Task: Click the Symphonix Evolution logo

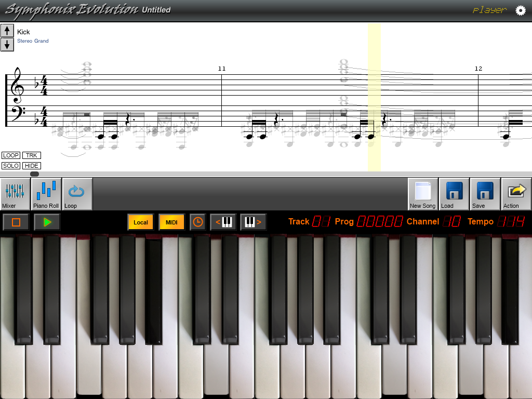Action: click(72, 9)
